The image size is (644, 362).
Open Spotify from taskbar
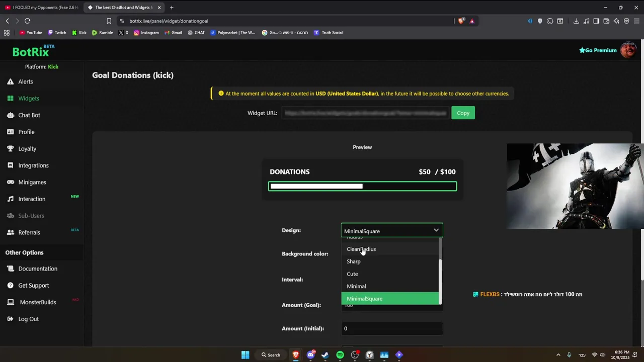(x=340, y=355)
